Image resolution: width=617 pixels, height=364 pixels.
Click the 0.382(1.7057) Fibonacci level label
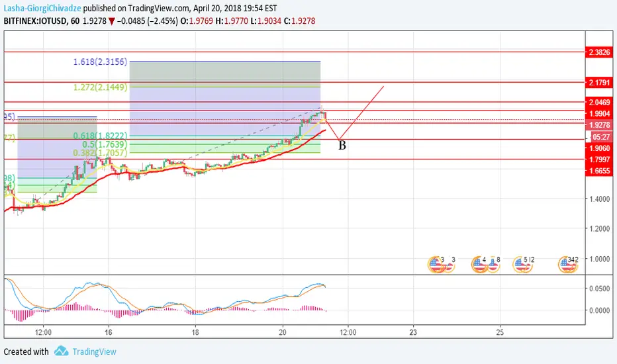point(101,153)
